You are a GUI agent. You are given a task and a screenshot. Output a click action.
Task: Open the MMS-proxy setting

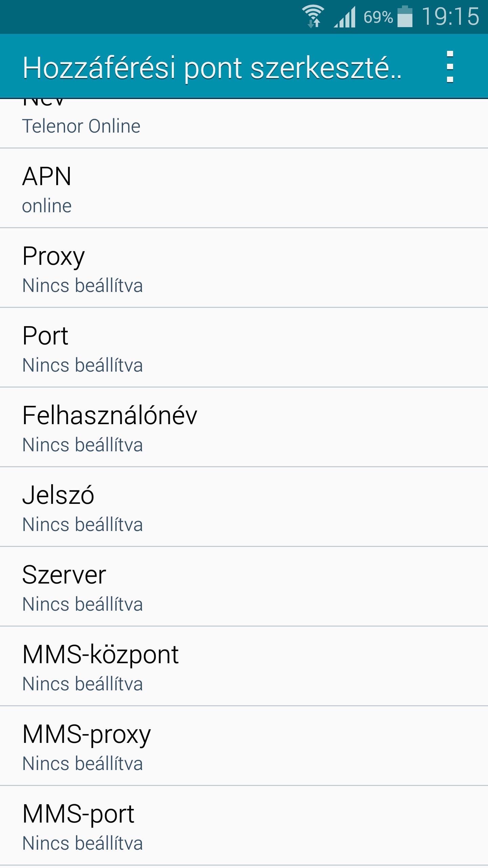244,746
